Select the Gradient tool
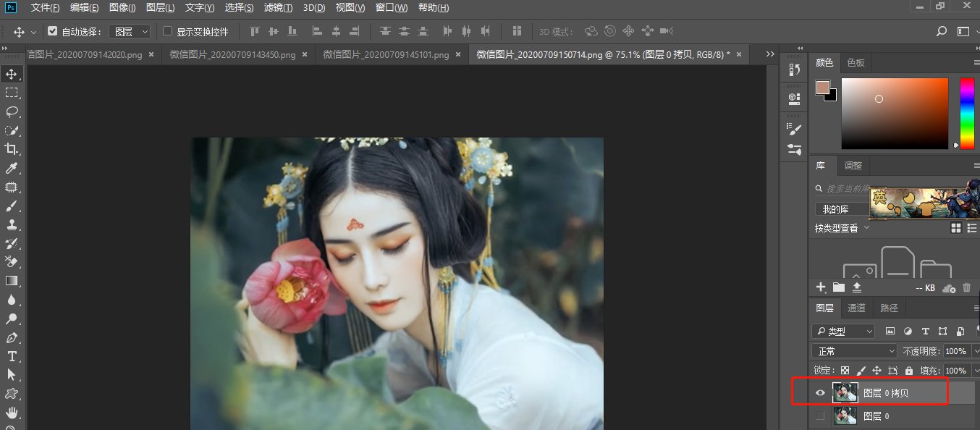 click(x=12, y=280)
